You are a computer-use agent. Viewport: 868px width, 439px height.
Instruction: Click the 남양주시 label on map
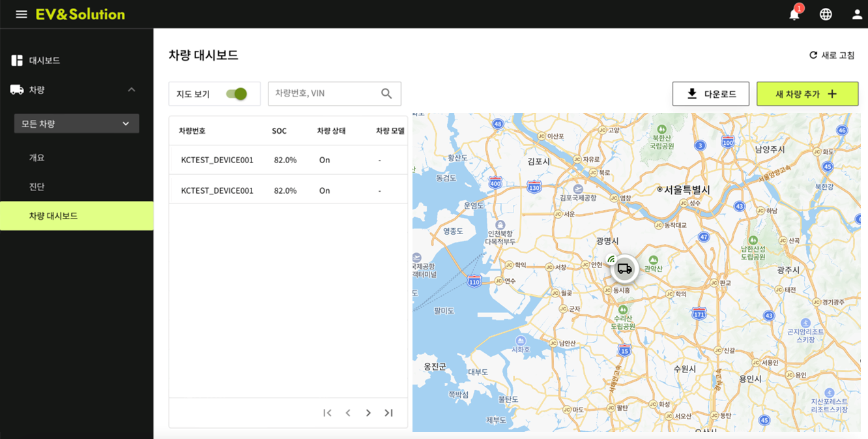click(x=770, y=149)
